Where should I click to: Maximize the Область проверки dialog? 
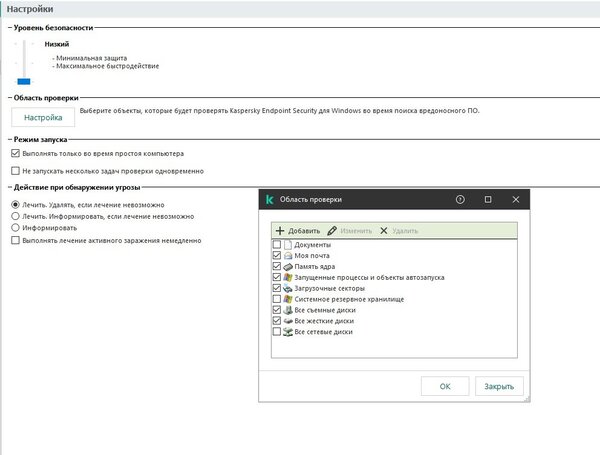[x=488, y=199]
